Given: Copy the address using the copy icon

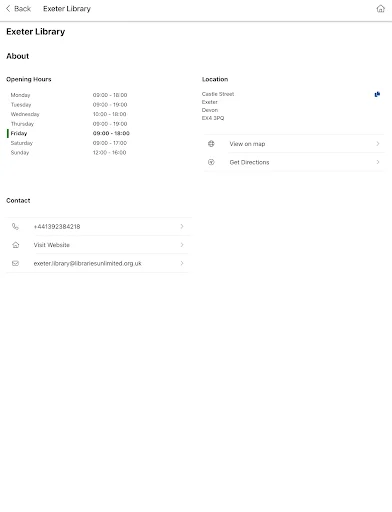Looking at the screenshot, I should [x=377, y=94].
